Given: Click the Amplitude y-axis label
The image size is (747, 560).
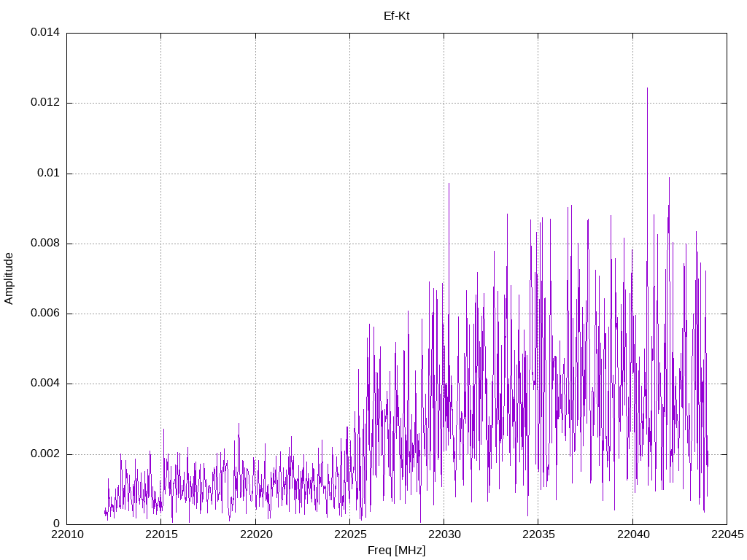Looking at the screenshot, I should 9,278.
